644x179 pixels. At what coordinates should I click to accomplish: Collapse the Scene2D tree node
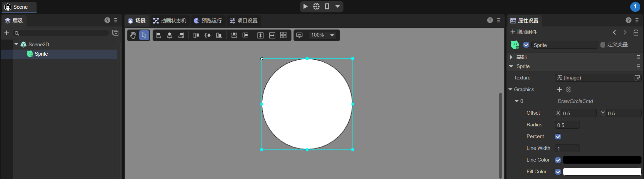[16, 44]
